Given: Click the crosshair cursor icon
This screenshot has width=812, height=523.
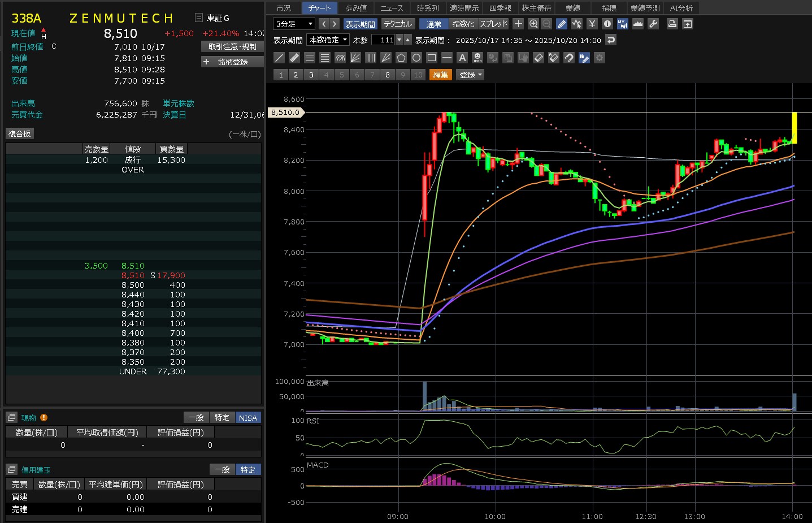Looking at the screenshot, I should point(518,24).
